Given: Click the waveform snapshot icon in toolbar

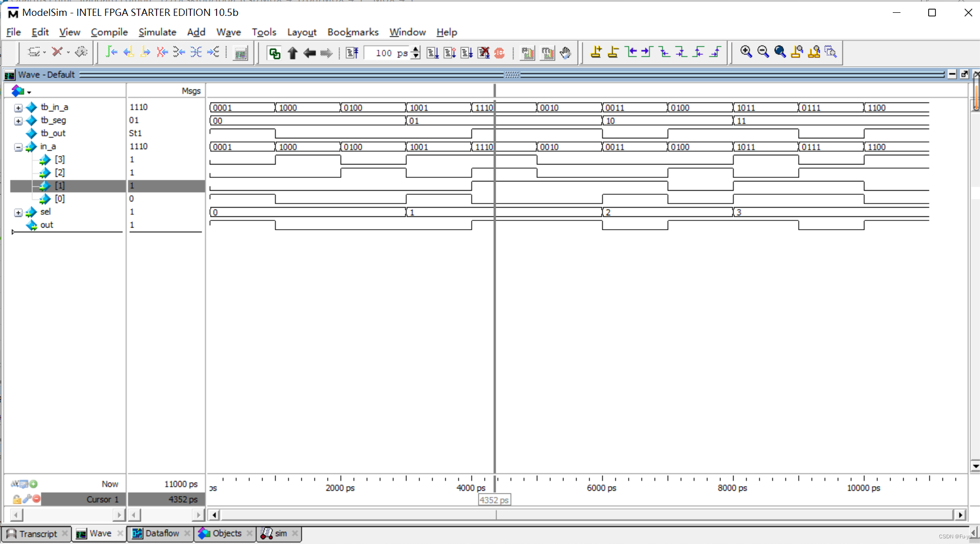Looking at the screenshot, I should click(x=241, y=53).
